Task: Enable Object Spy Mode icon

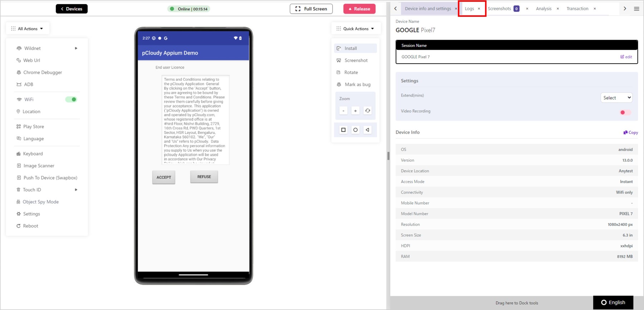Action: (x=18, y=202)
